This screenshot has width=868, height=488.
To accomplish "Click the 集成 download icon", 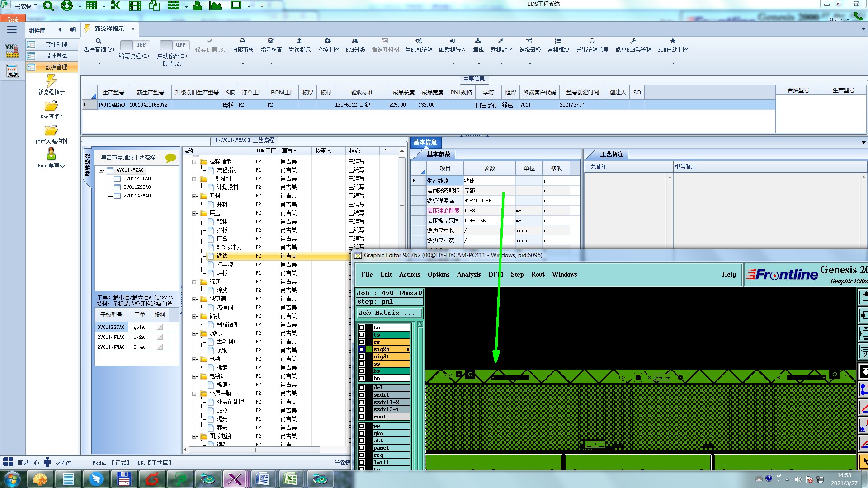I will click(478, 41).
